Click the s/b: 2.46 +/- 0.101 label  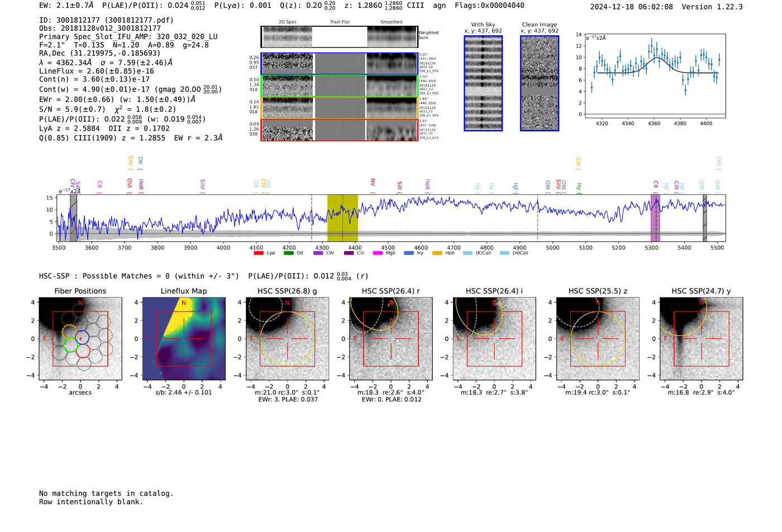184,392
